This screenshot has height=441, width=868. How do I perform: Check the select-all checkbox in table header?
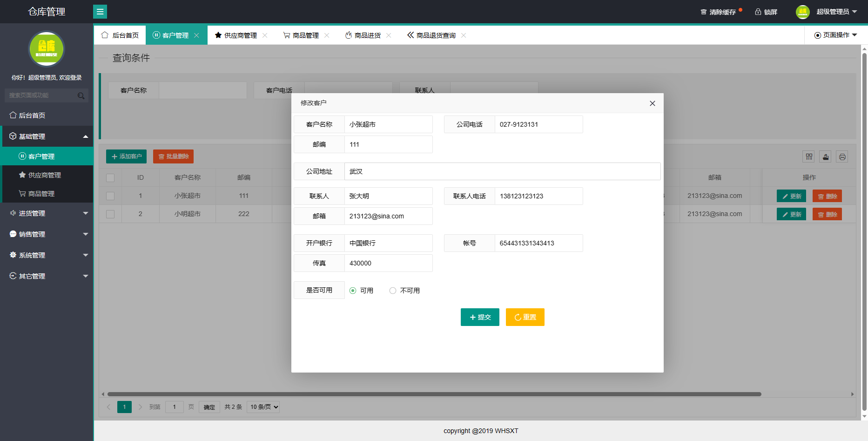click(x=110, y=177)
